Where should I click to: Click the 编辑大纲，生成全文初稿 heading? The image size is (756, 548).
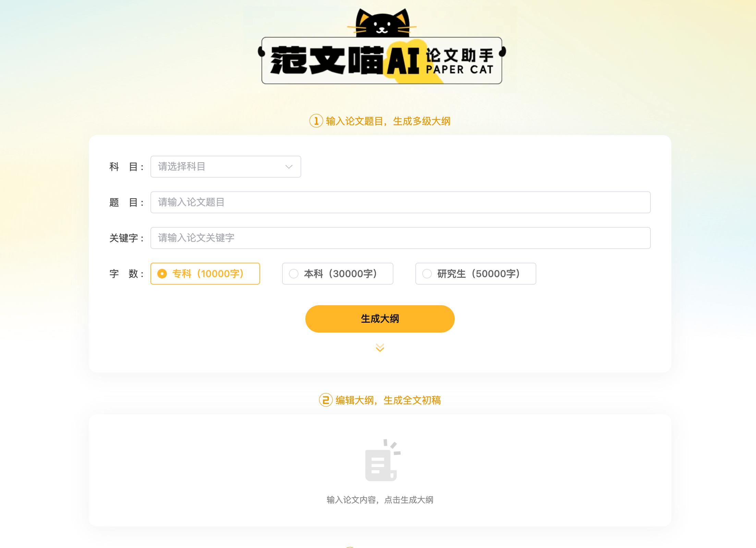coord(388,400)
